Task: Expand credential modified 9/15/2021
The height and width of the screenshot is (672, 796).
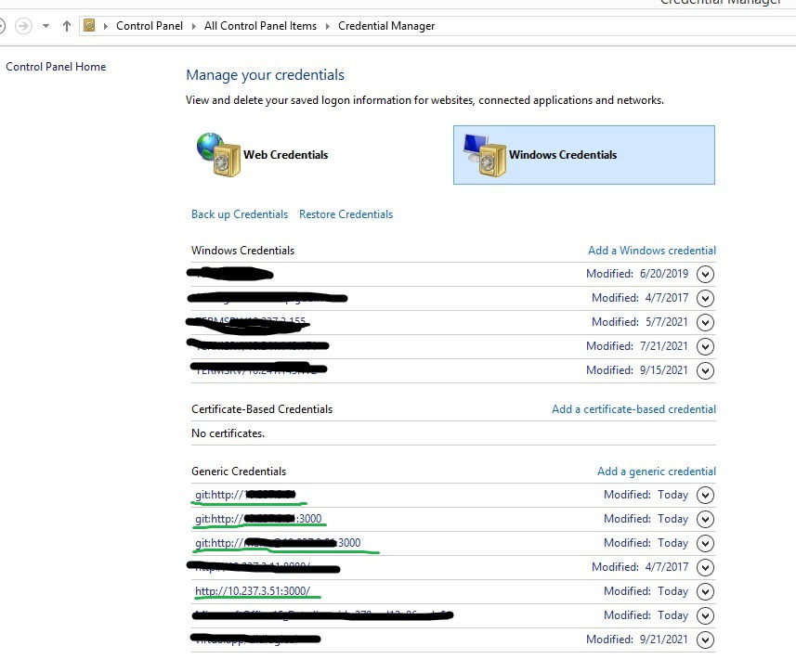Action: [x=705, y=370]
